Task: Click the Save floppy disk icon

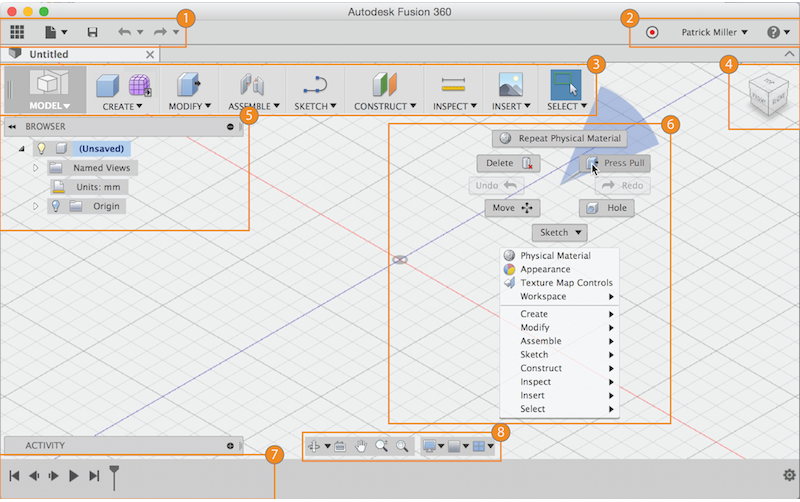Action: pyautogui.click(x=92, y=32)
